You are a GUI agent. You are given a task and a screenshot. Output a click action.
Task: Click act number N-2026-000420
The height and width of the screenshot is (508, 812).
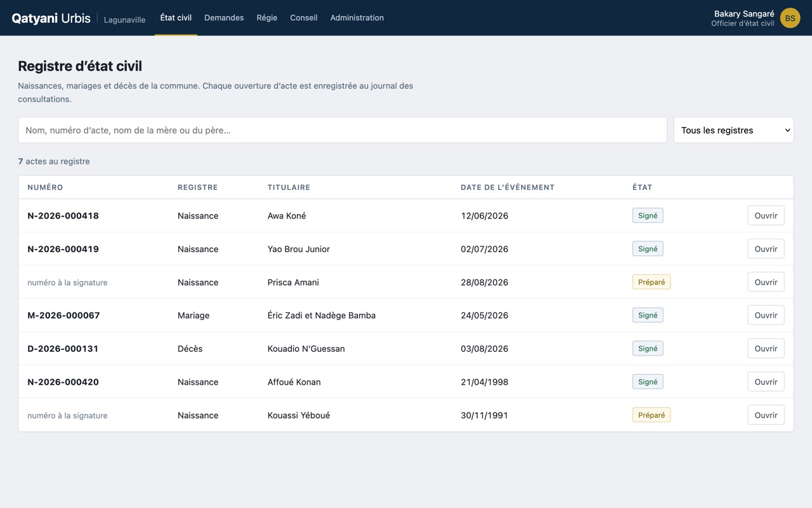pos(63,382)
